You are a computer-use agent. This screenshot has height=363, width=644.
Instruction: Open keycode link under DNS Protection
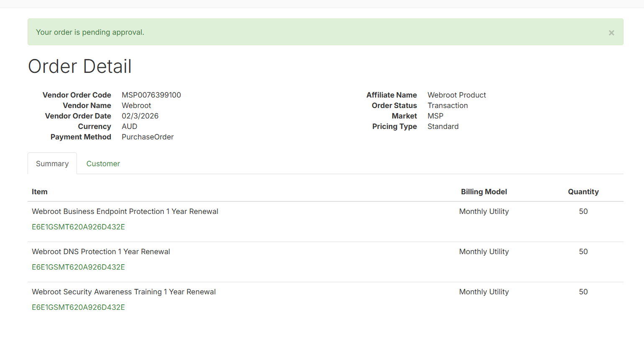(78, 267)
